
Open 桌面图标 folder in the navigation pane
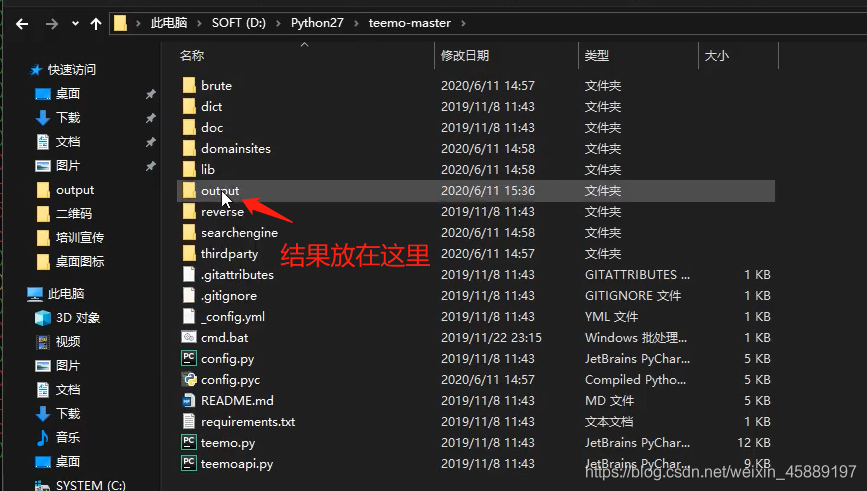(80, 262)
